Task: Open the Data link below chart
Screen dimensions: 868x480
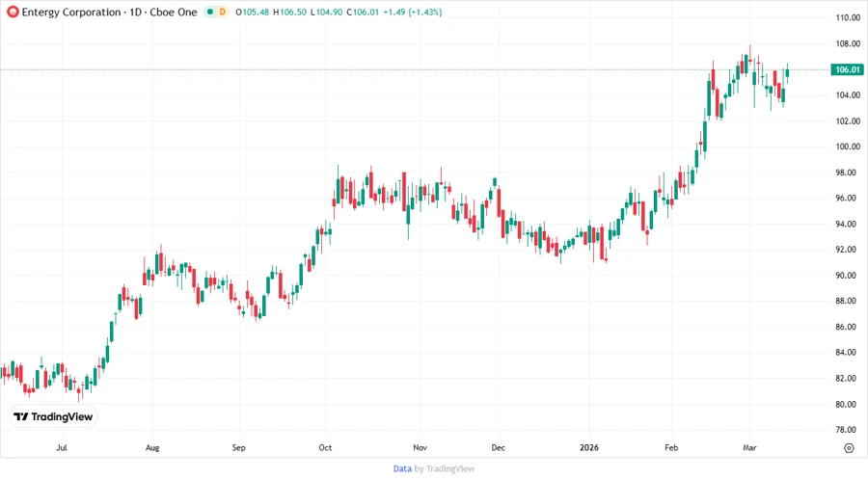Action: pyautogui.click(x=402, y=468)
